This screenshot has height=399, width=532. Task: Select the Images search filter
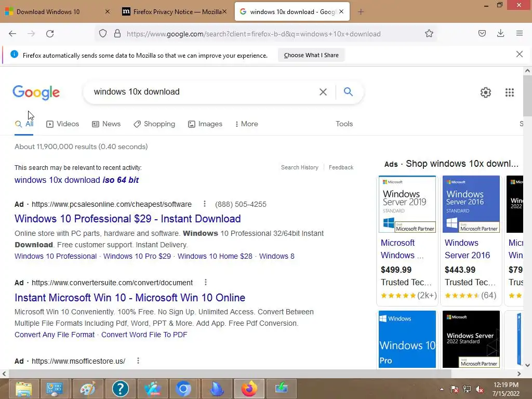pyautogui.click(x=205, y=124)
